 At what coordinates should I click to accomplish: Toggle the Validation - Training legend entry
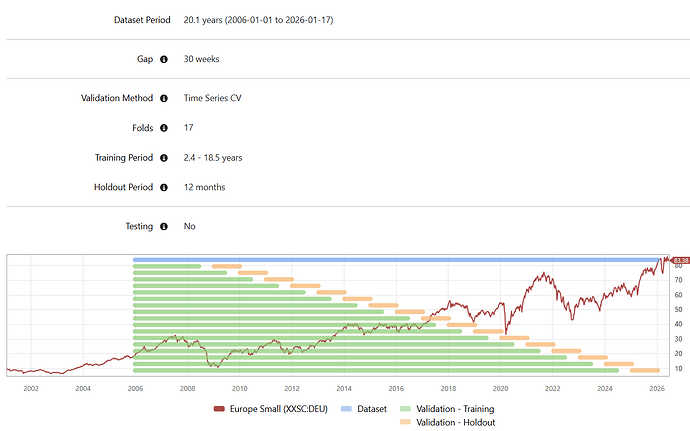447,409
